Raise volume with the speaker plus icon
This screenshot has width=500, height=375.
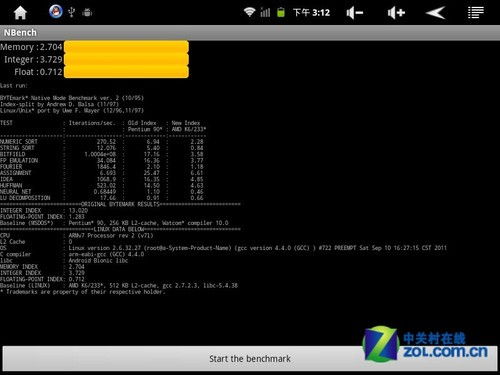pyautogui.click(x=396, y=13)
